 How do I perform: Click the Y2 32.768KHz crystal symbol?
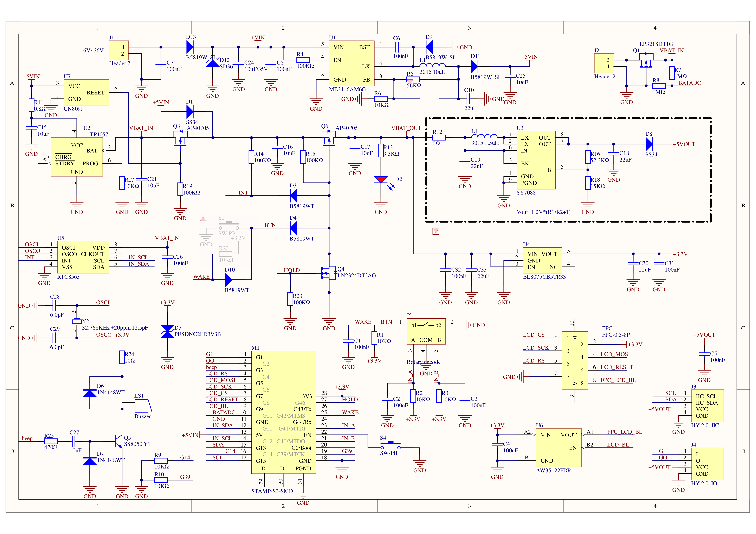point(77,322)
